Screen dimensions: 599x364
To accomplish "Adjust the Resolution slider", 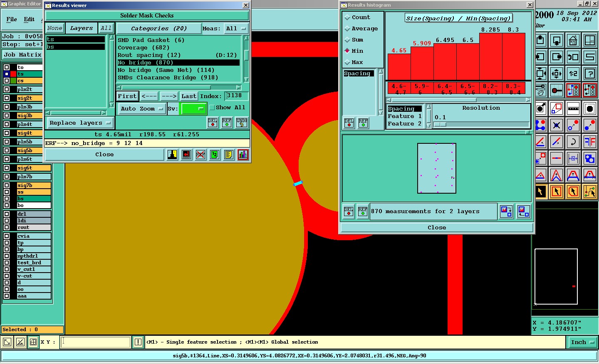I will [x=440, y=124].
